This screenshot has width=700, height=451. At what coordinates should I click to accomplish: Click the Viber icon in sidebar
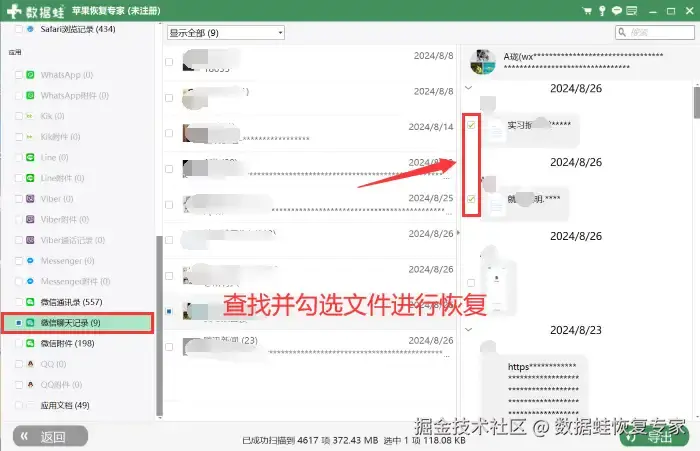[x=30, y=199]
